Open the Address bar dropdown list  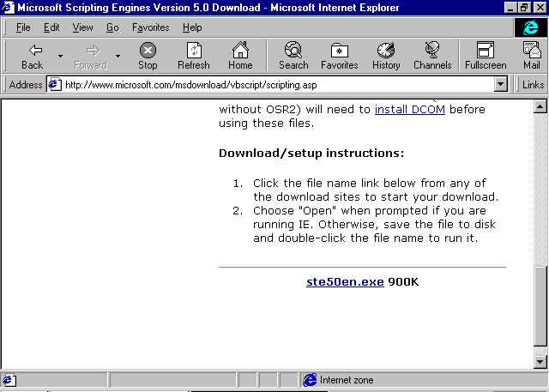(501, 85)
